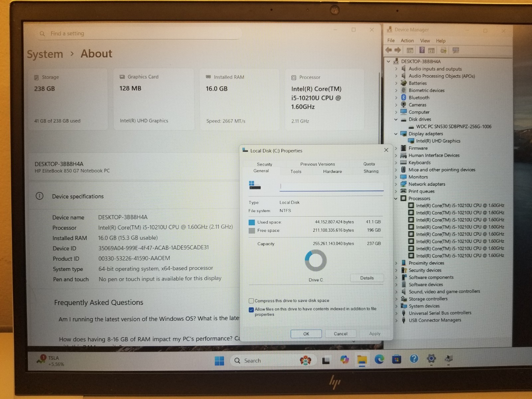
Task: Click the drive icon in Local Disk Properties
Action: [x=255, y=186]
